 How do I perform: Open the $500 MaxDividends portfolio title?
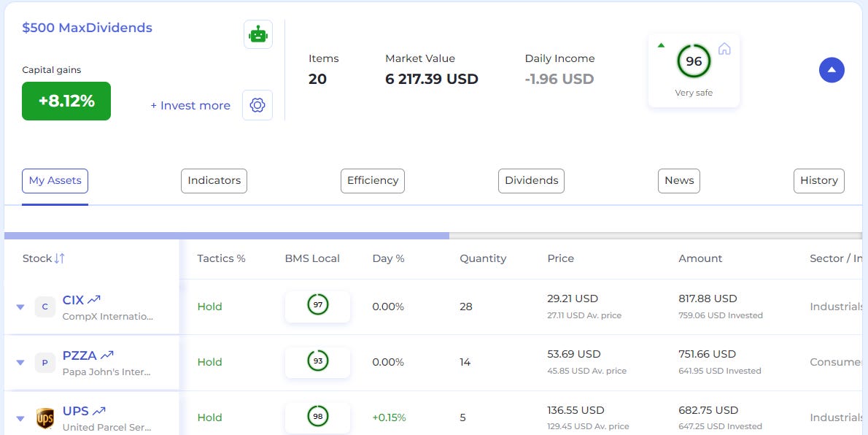pos(87,28)
